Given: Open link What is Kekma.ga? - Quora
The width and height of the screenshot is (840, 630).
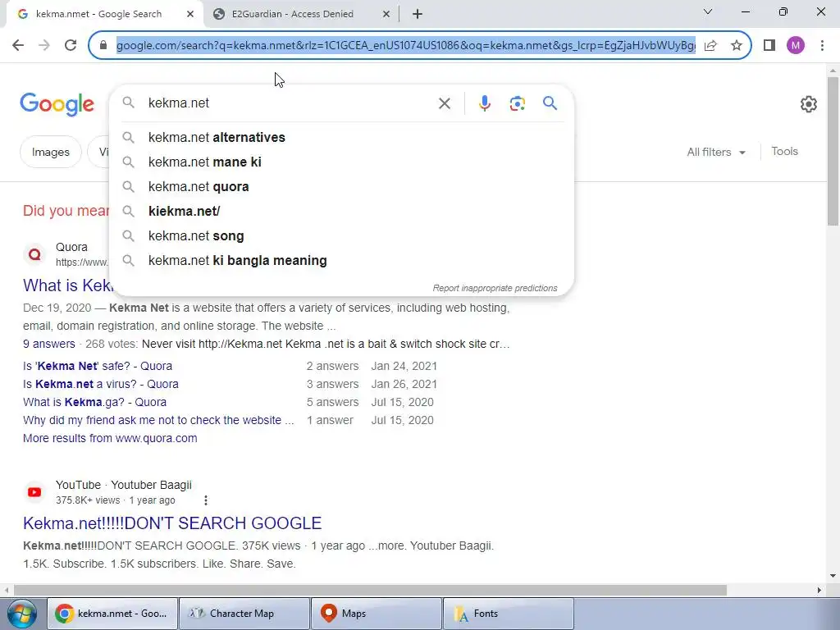Looking at the screenshot, I should click(x=95, y=402).
